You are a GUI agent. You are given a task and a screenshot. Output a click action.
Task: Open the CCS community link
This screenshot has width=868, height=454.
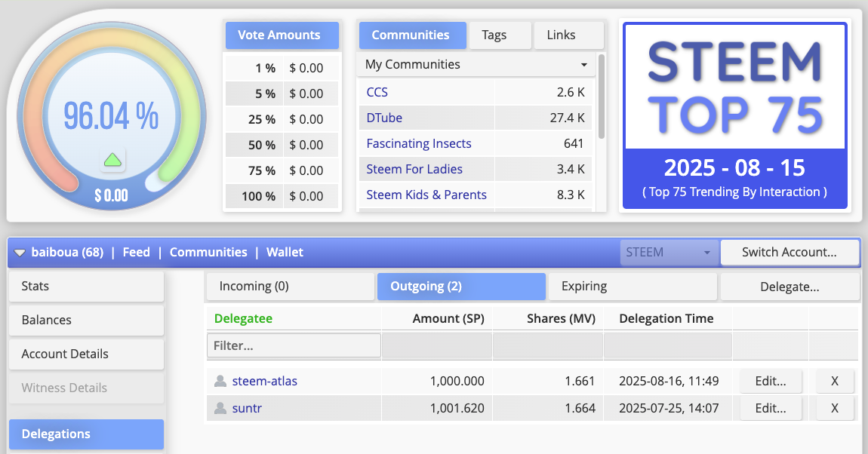click(377, 92)
